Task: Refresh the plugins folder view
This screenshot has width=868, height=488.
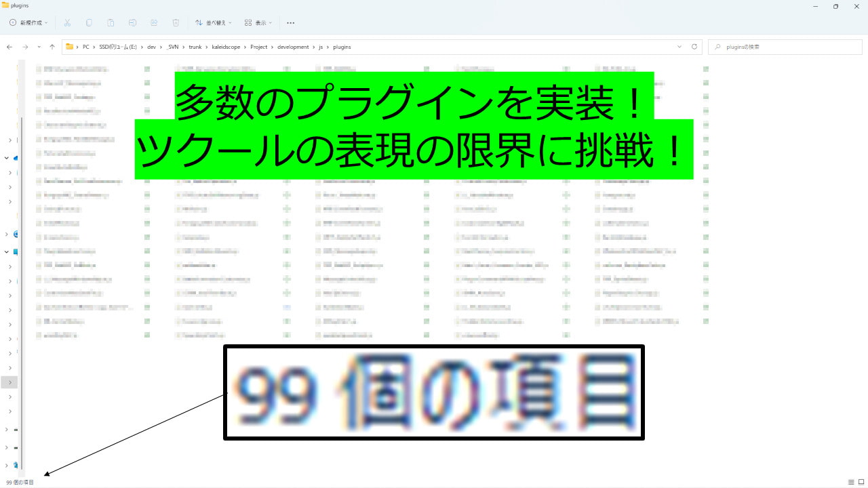Action: (694, 46)
